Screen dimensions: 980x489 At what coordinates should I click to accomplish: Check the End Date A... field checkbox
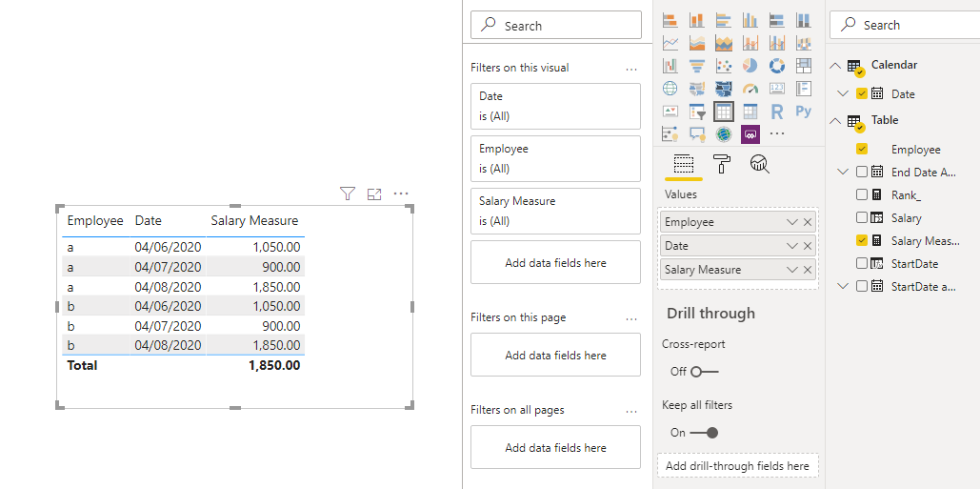point(862,172)
